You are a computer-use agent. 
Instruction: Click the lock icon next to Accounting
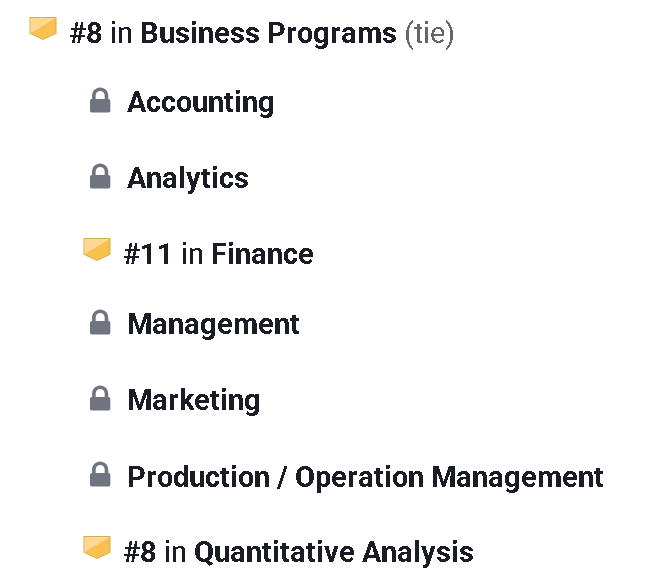click(100, 101)
